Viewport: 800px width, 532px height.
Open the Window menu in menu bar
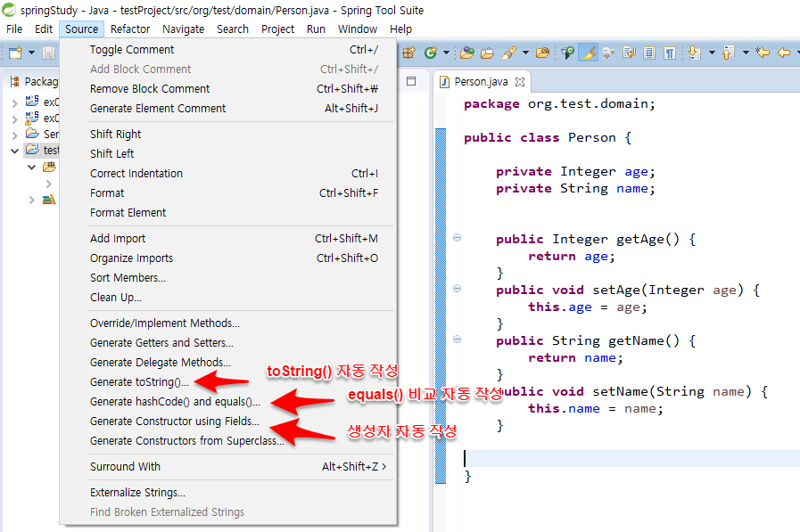357,29
